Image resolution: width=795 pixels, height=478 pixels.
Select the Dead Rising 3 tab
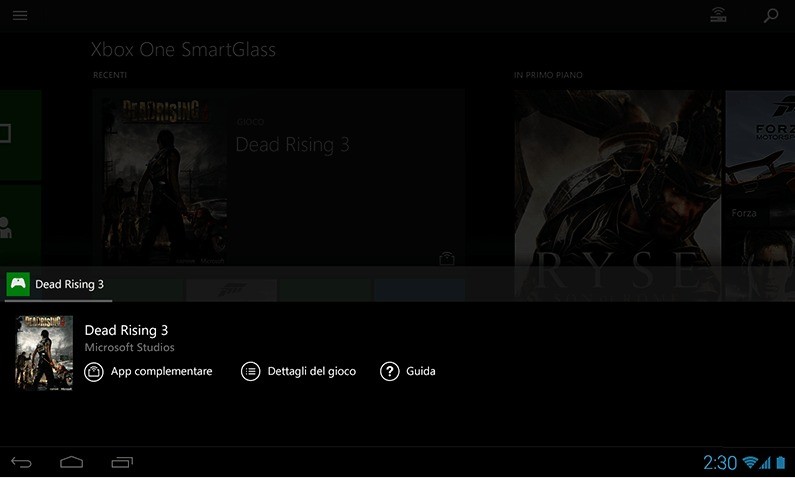(58, 284)
